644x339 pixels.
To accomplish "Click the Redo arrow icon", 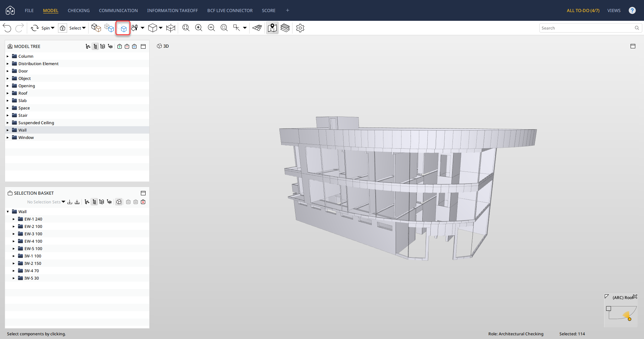I will 19,28.
